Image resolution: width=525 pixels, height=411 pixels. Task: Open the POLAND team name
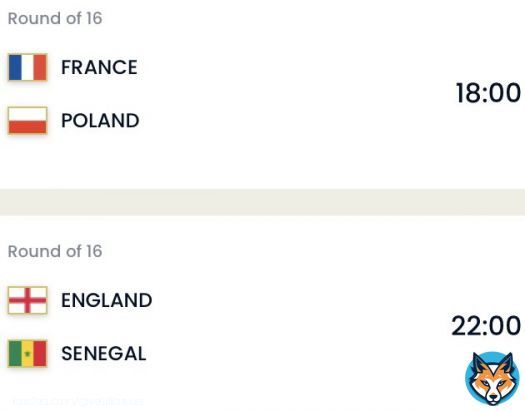coord(100,120)
